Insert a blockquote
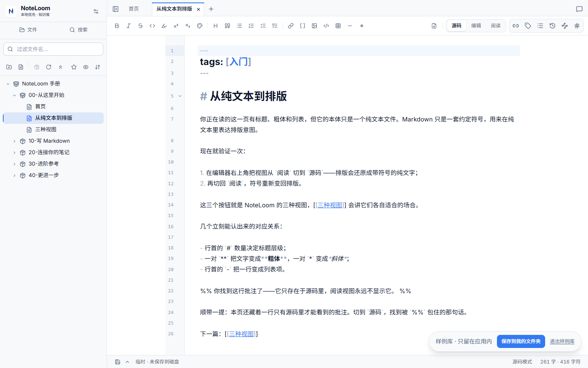This screenshot has height=368, width=588. click(x=227, y=26)
